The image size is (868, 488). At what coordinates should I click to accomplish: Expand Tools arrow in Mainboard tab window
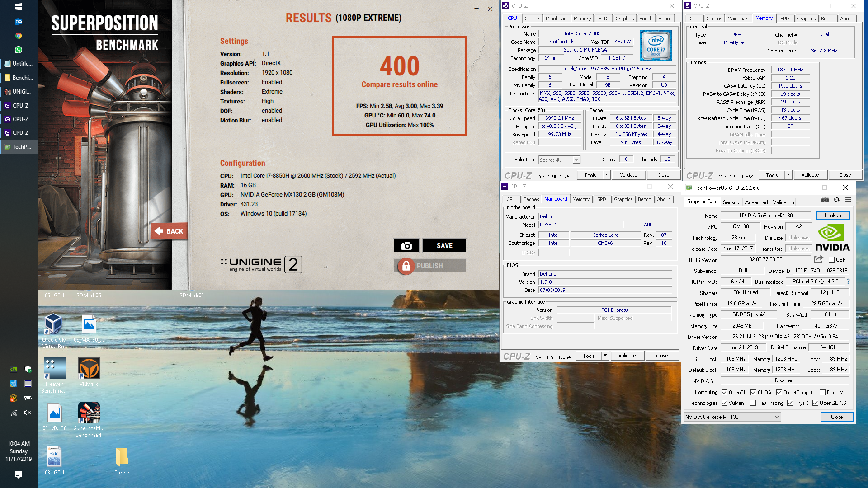point(605,356)
